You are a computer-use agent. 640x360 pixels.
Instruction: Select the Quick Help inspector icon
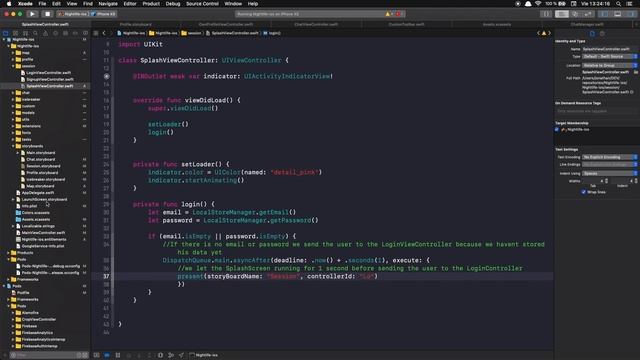[602, 33]
